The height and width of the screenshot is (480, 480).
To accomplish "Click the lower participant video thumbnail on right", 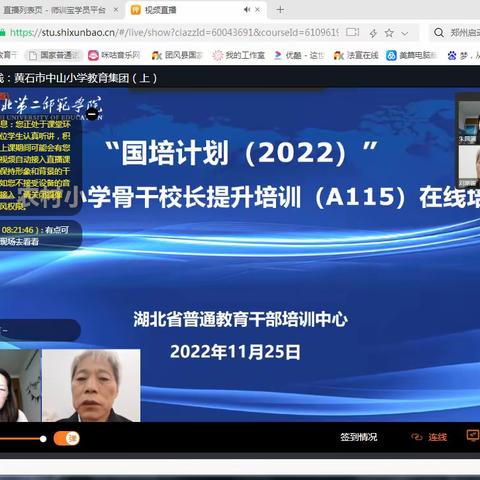I will click(x=469, y=167).
